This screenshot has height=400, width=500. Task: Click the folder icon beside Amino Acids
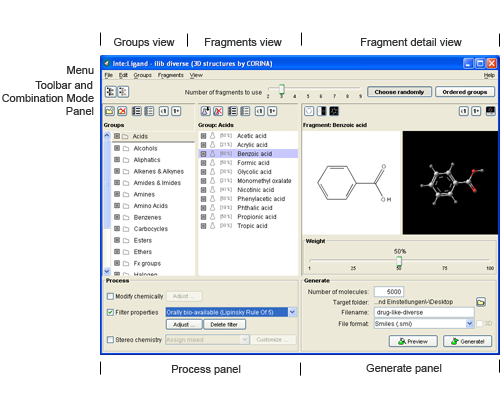tap(126, 206)
